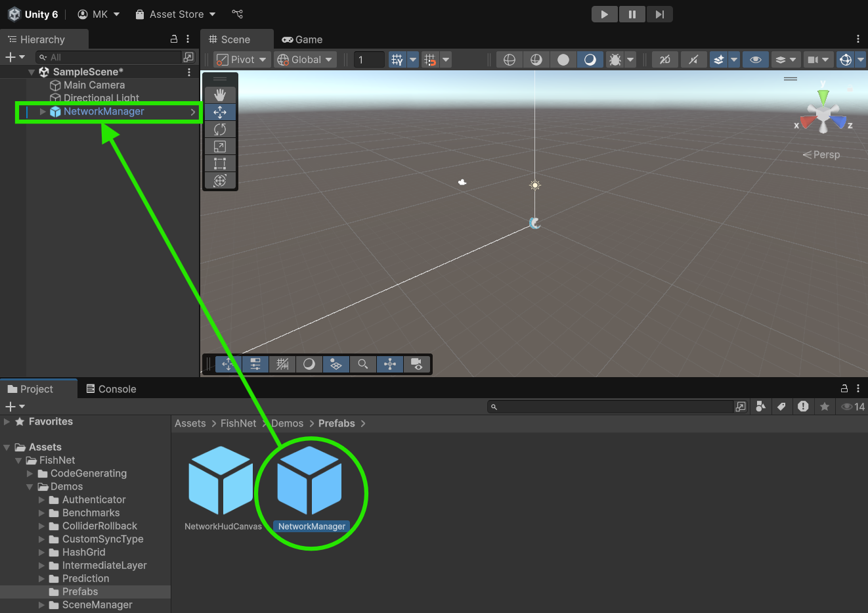Select the Rect Transform tool
The image size is (868, 613).
[x=220, y=163]
